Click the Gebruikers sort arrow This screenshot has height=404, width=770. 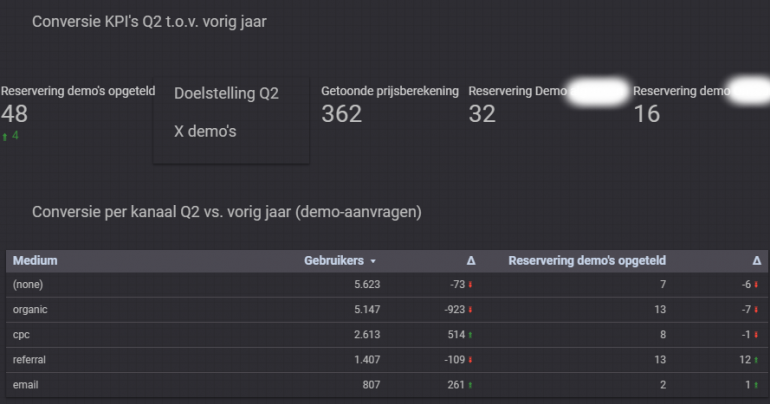(373, 261)
